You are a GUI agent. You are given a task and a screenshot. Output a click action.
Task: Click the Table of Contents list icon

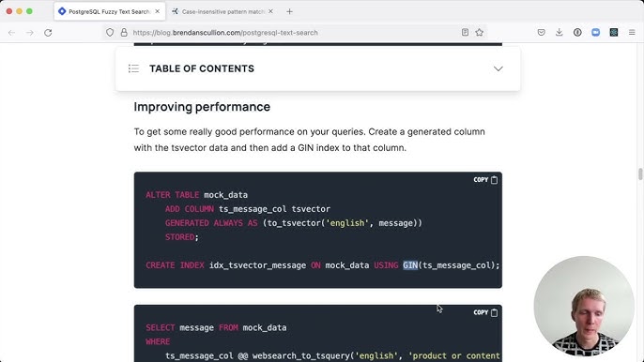pyautogui.click(x=133, y=68)
